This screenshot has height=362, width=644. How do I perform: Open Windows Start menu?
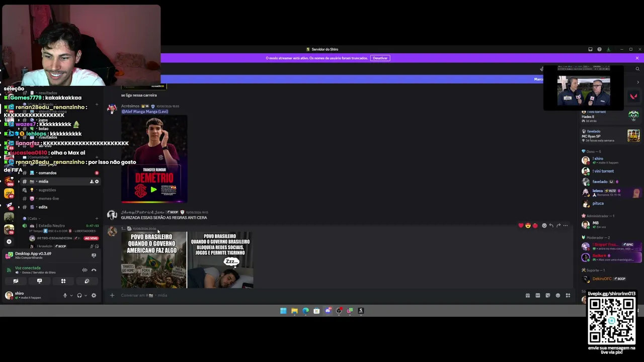tap(283, 311)
